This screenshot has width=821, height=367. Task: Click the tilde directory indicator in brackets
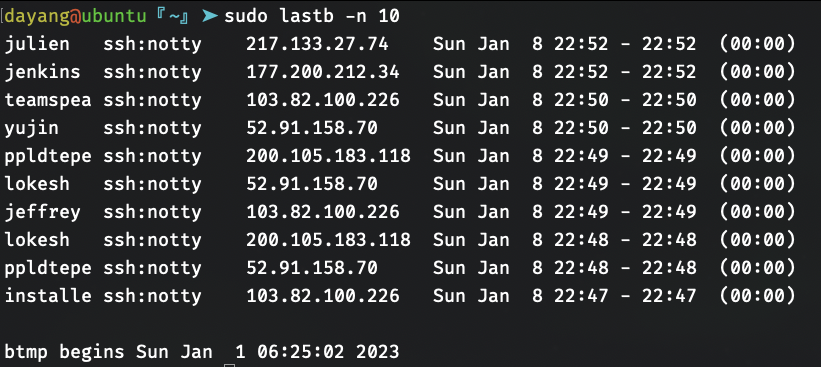173,16
